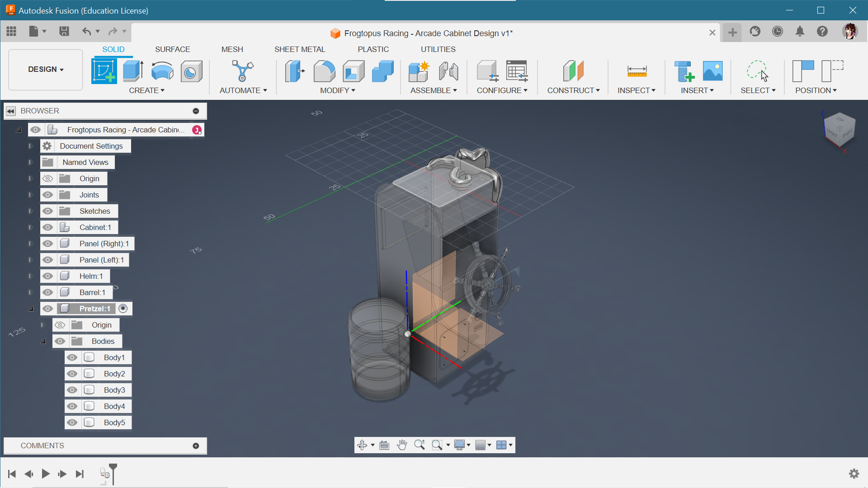Click the ViewCube navigation cube
Screen dimensions: 868x488
840,129
